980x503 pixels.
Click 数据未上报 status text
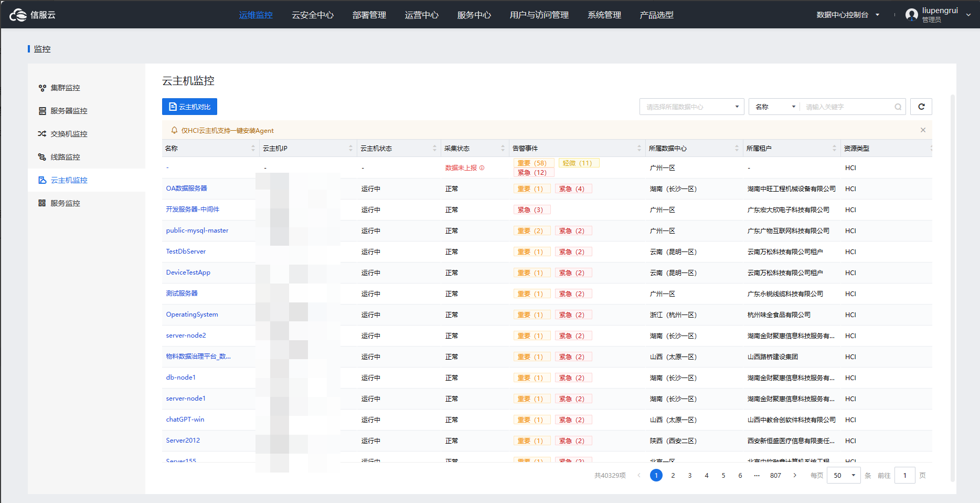[x=461, y=168]
